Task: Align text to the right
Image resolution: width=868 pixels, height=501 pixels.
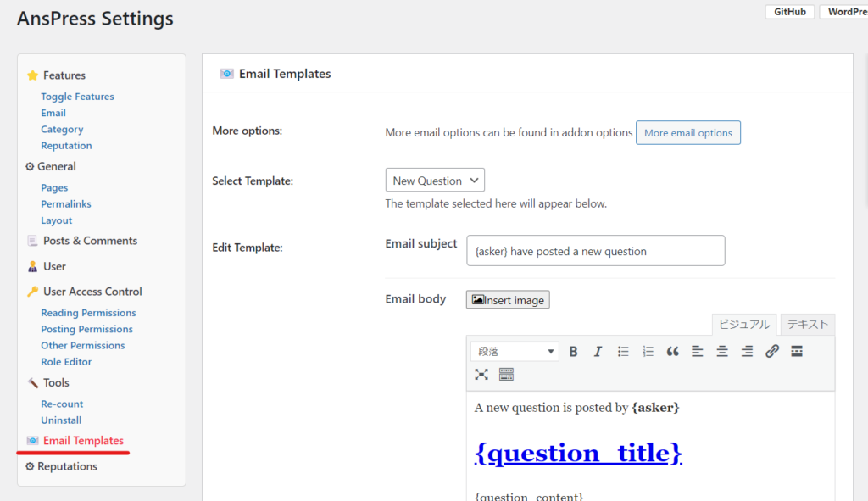Action: point(747,351)
